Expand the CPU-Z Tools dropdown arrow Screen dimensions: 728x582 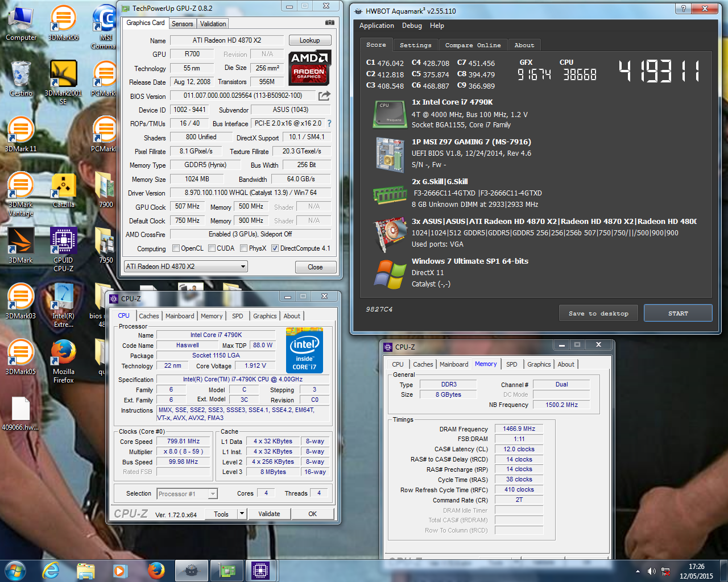pyautogui.click(x=242, y=514)
